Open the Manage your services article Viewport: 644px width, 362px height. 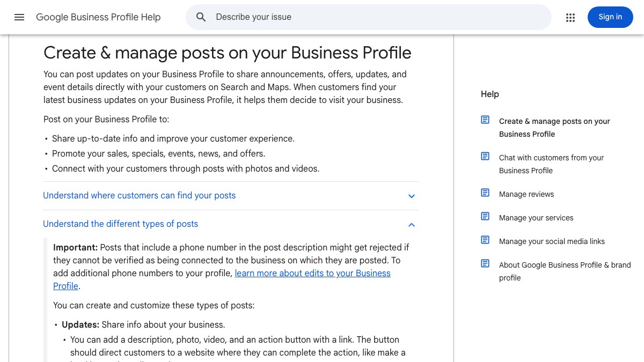pos(536,218)
